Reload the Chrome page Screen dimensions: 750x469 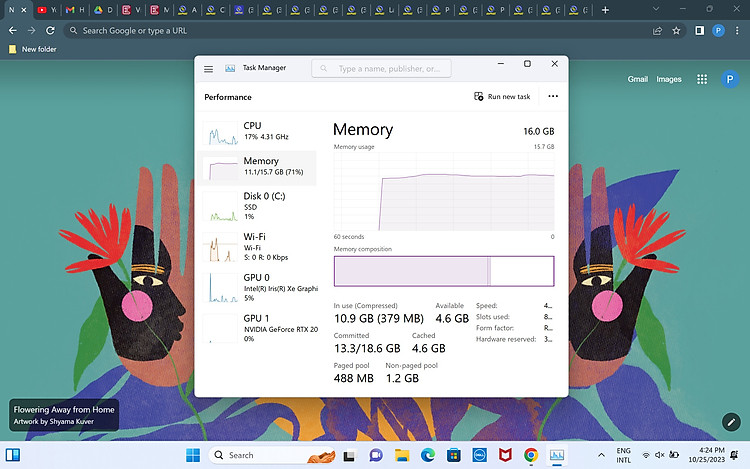[x=50, y=31]
